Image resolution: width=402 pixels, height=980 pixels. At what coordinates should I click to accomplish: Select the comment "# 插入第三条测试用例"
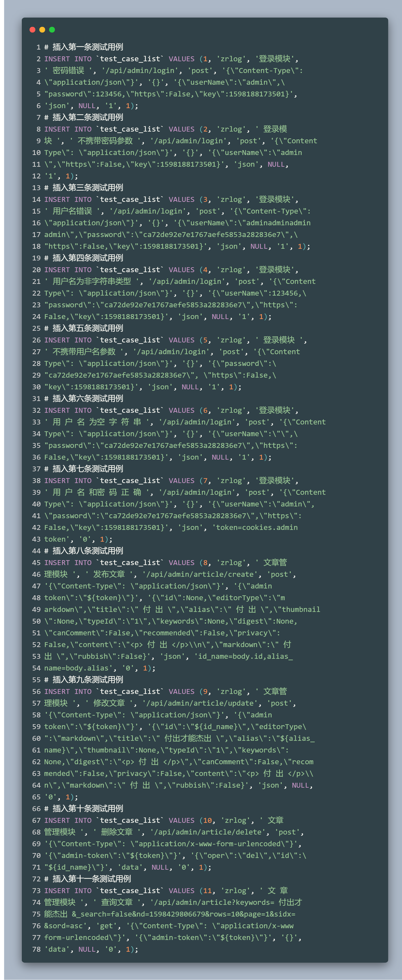coord(84,187)
